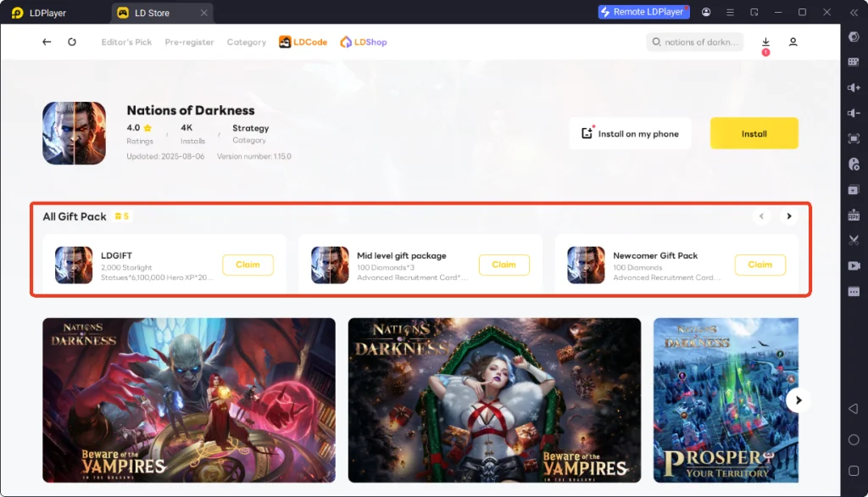The height and width of the screenshot is (497, 868).
Task: Click Mid level gift package icon
Action: pyautogui.click(x=330, y=265)
